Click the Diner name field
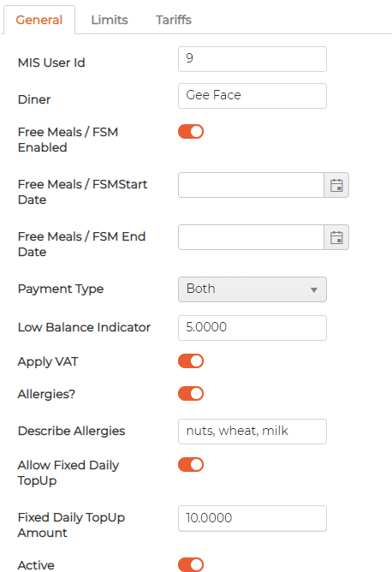Image resolution: width=392 pixels, height=572 pixels. click(252, 96)
